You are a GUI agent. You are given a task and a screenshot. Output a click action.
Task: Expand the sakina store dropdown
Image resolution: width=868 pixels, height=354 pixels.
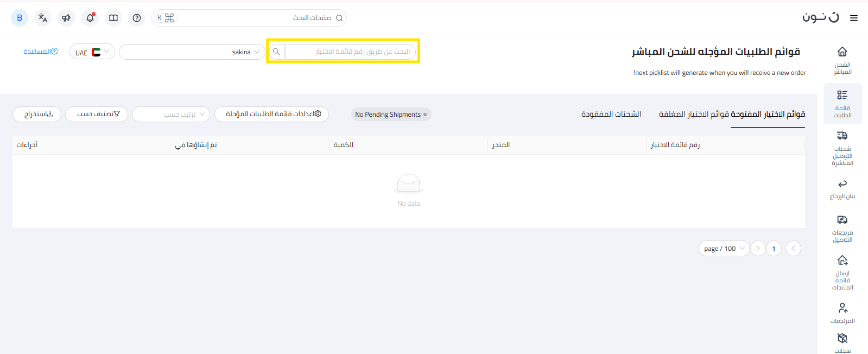(192, 52)
